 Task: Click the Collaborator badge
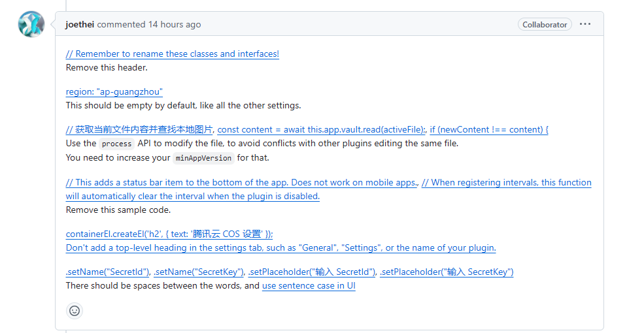545,24
